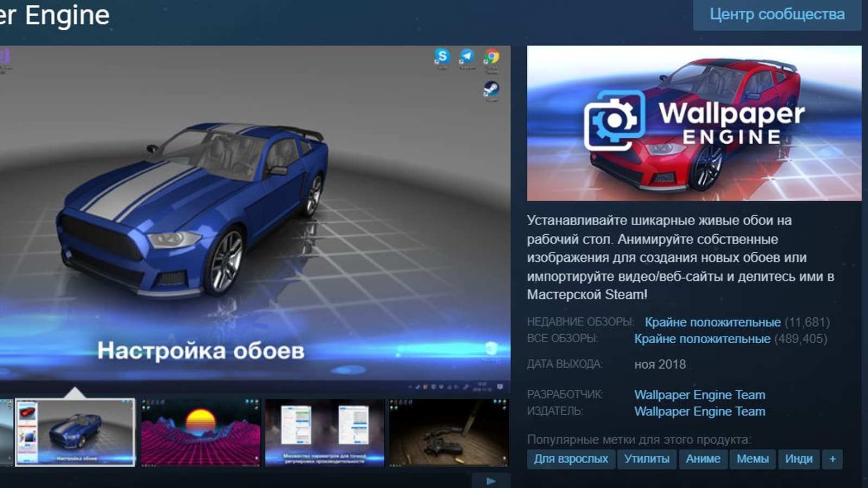Select the thumbnail showing two settings panels
868x488 pixels.
(324, 432)
